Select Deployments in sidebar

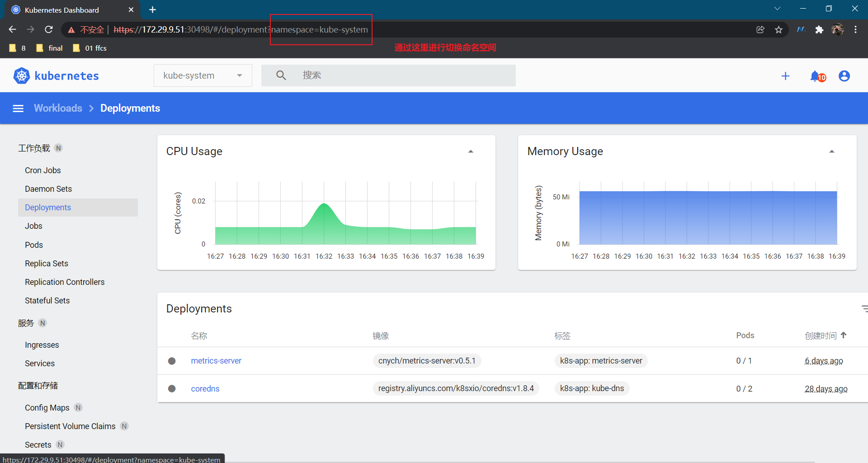tap(78, 208)
